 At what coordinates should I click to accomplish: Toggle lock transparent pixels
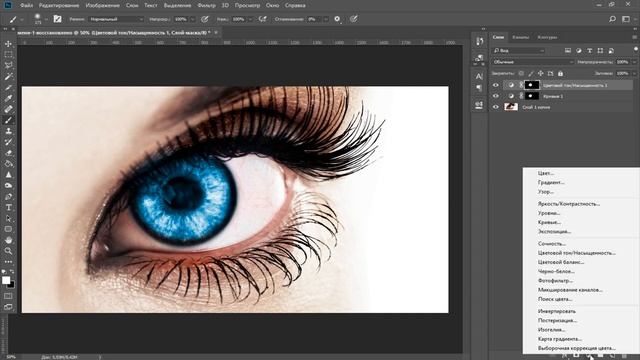521,74
